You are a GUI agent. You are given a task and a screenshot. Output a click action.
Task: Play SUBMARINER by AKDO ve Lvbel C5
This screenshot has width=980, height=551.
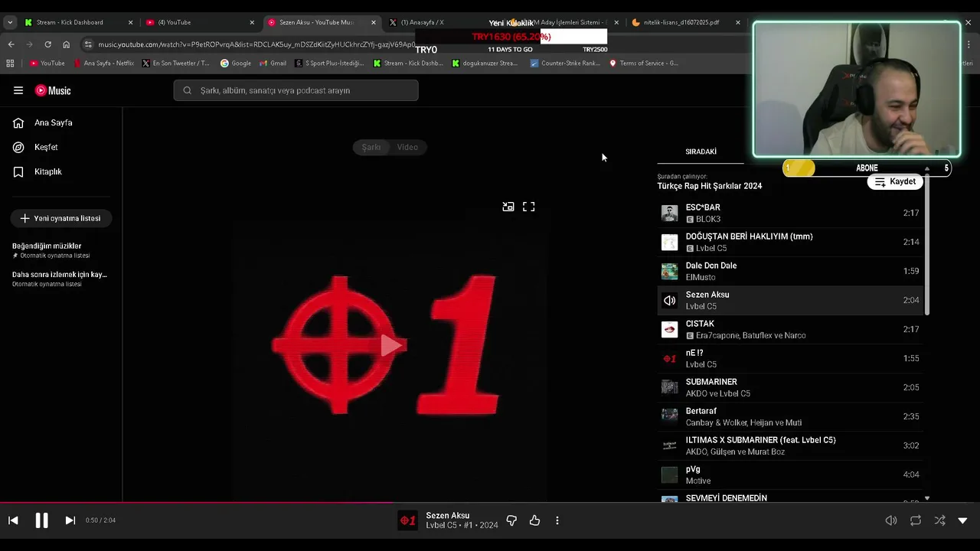pyautogui.click(x=789, y=387)
